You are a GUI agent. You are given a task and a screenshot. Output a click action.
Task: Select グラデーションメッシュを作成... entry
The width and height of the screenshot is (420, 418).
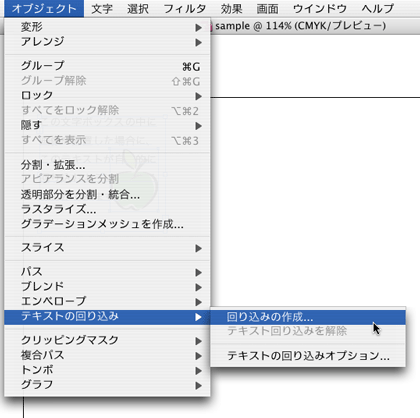point(107,224)
